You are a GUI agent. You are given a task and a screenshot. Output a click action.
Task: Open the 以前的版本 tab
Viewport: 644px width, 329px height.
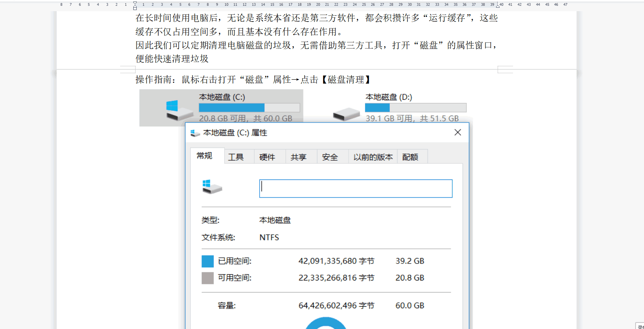click(x=373, y=157)
